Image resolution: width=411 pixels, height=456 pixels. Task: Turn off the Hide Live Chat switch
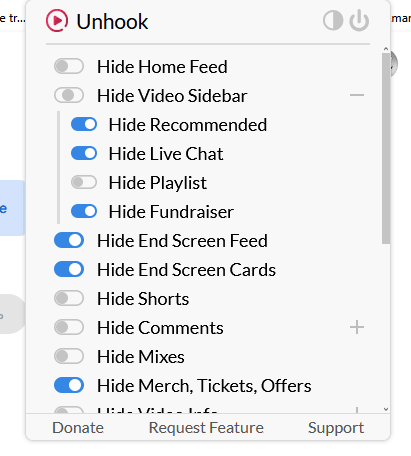84,153
